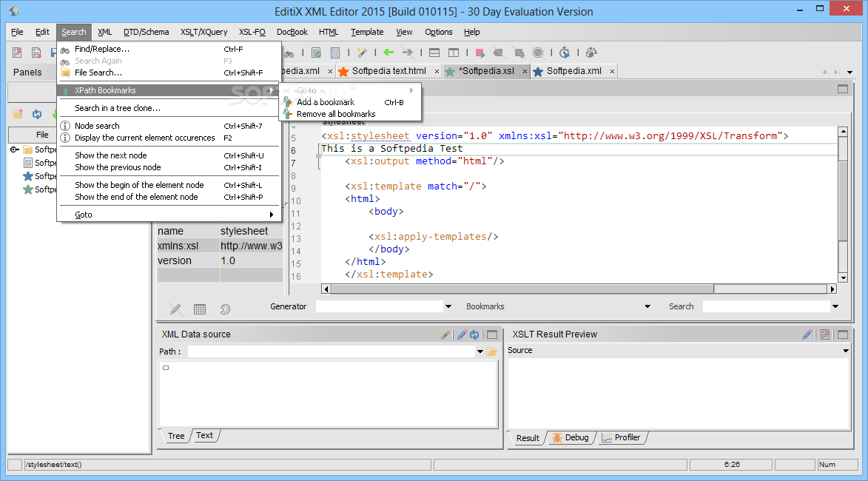Click the pink run transformation icon

click(480, 53)
